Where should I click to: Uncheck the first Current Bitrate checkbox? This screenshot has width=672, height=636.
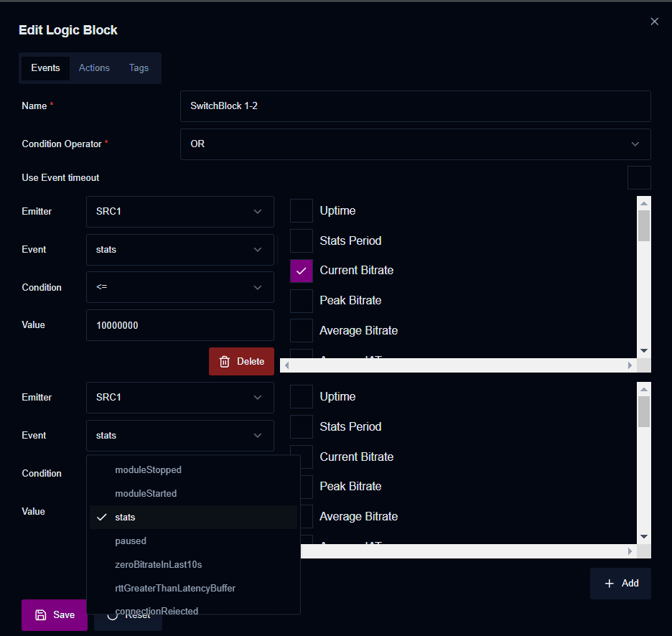[302, 271]
